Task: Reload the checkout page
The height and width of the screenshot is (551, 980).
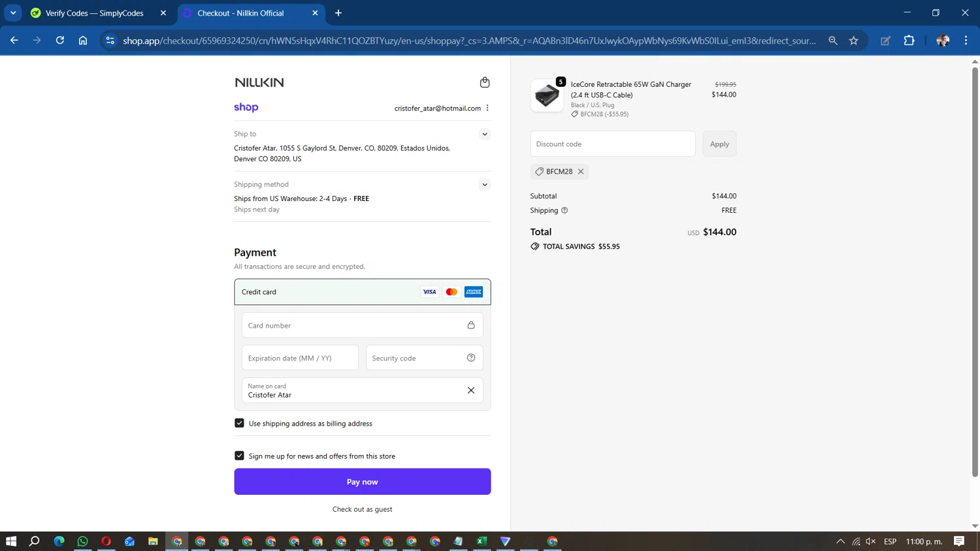Action: click(x=60, y=40)
